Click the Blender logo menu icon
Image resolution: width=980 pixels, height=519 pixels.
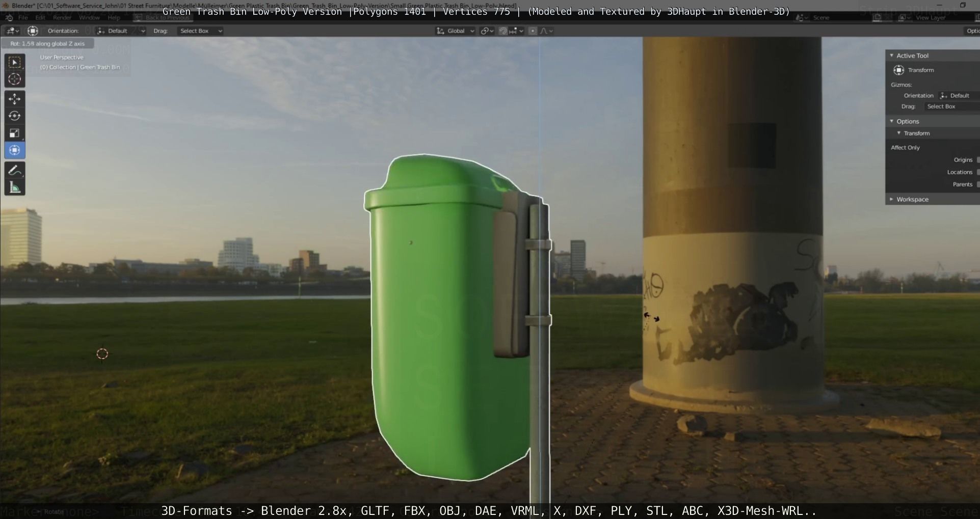9,17
